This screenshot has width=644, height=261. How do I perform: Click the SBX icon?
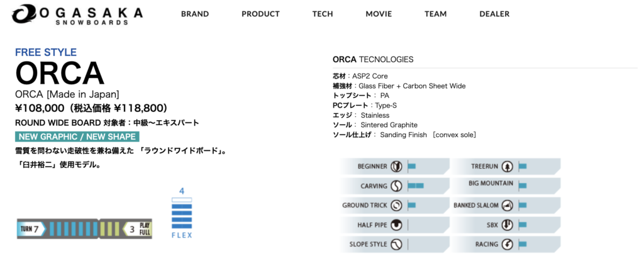click(x=508, y=225)
